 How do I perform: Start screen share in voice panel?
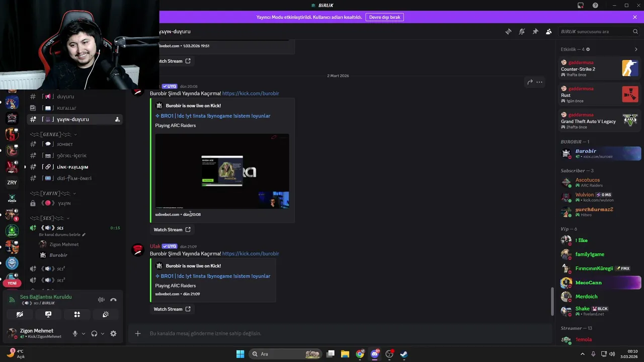48,314
